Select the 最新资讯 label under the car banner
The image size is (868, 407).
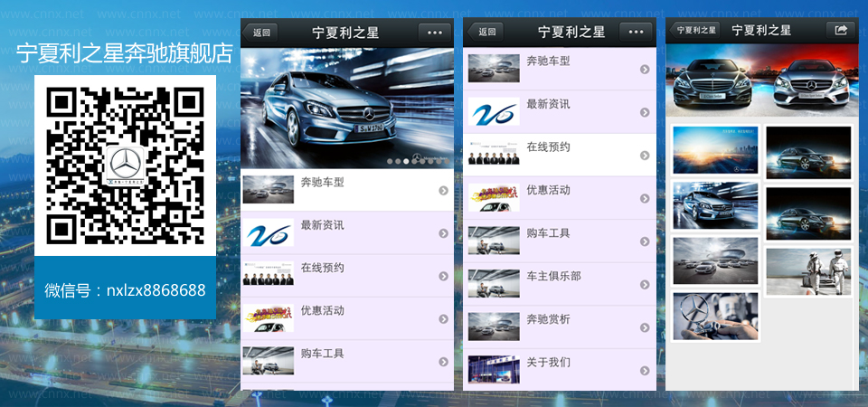click(x=322, y=225)
